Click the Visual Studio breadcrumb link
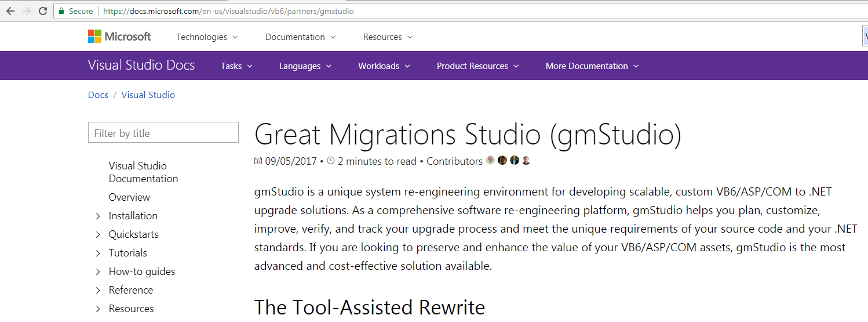This screenshot has height=322, width=868. (148, 95)
